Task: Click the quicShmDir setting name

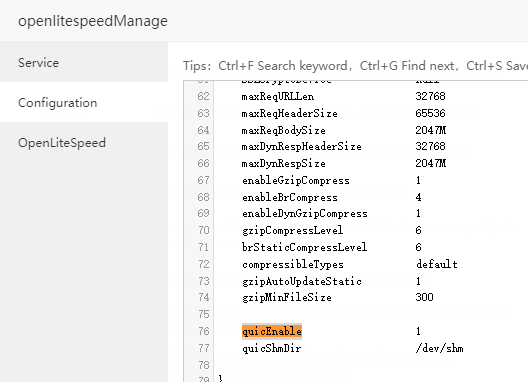Action: coord(271,348)
